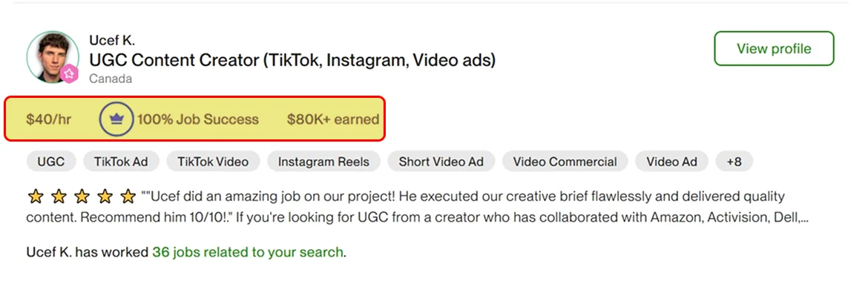
Task: Click the crown Top Rated badge icon
Action: coord(116,119)
